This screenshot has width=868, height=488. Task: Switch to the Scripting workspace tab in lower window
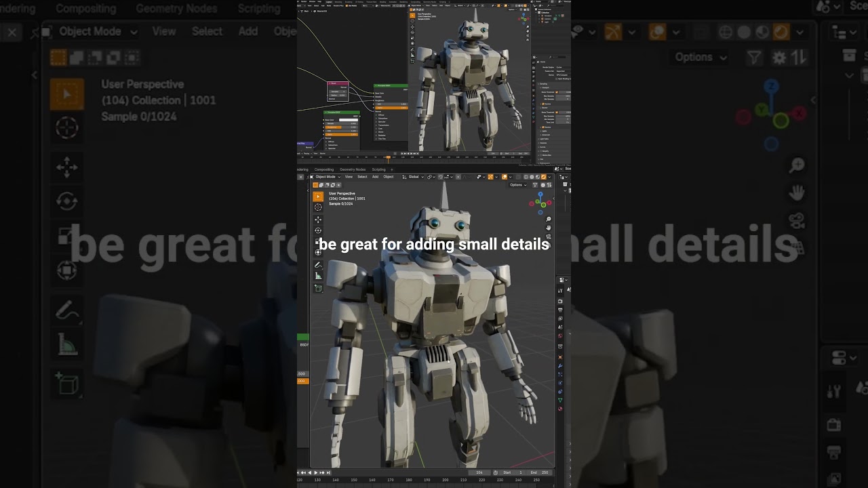coord(378,169)
